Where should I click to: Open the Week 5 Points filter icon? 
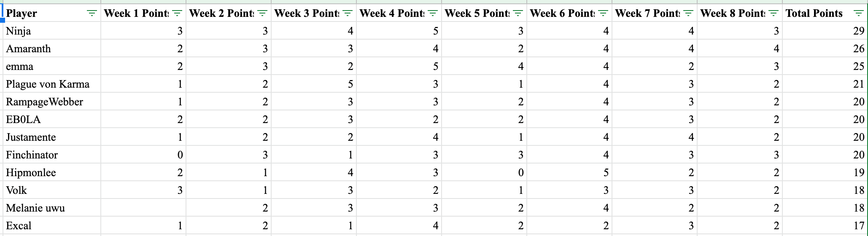[x=518, y=13]
